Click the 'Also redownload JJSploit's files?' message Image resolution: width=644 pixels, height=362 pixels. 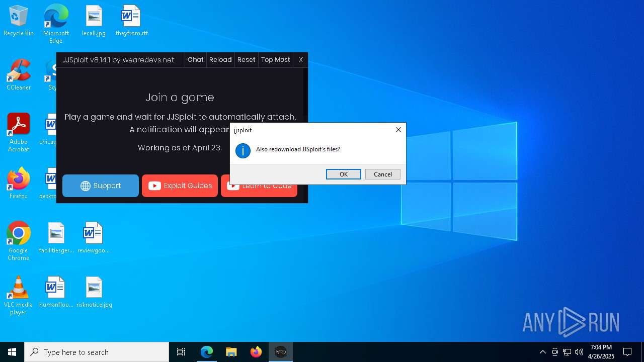(298, 149)
